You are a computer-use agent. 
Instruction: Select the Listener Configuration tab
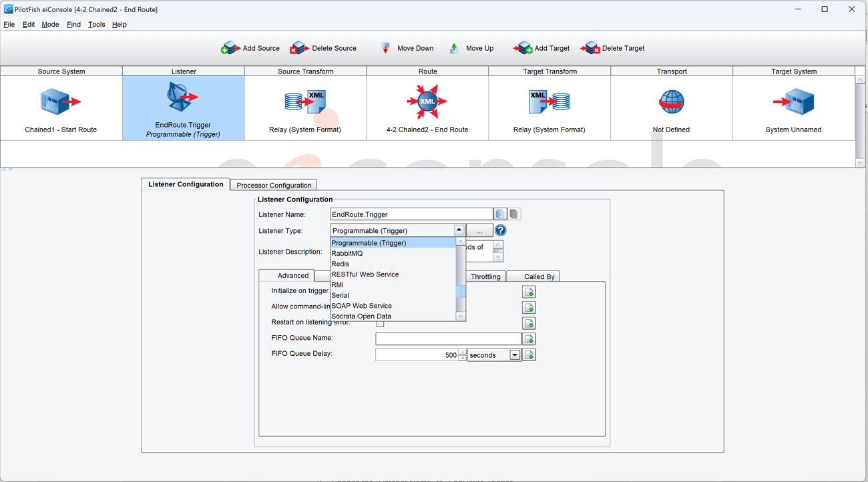click(x=186, y=184)
